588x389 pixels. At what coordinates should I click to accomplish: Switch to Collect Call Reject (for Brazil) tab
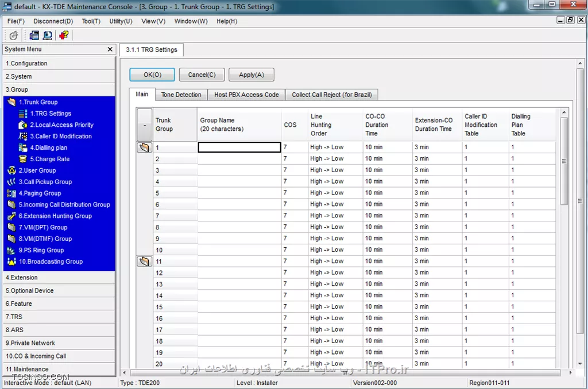[x=332, y=95]
